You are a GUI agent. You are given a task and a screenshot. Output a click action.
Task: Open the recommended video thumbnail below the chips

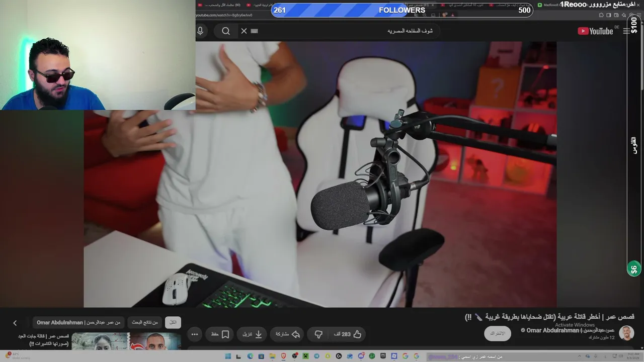pos(126,341)
